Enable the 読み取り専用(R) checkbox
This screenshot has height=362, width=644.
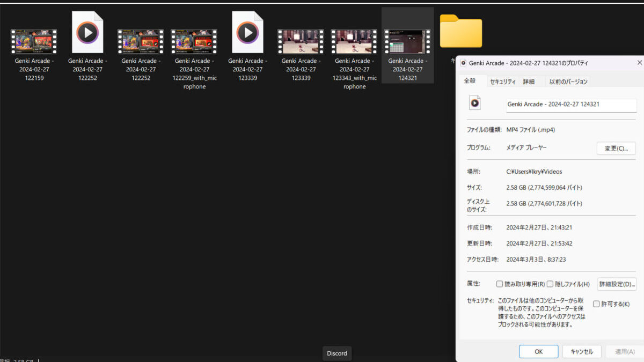click(500, 284)
